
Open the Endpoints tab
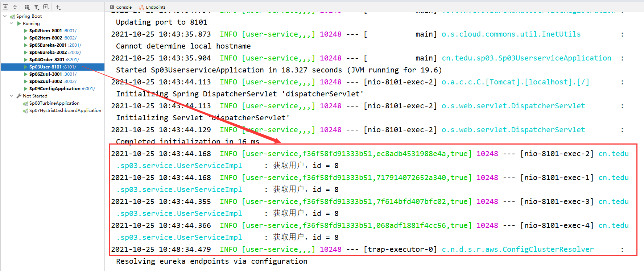click(152, 7)
